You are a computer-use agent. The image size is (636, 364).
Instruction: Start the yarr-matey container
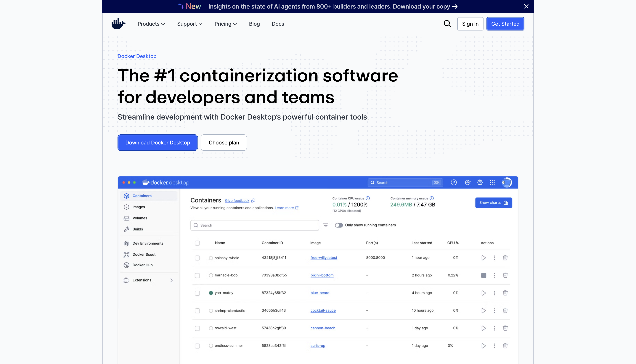[x=484, y=293]
